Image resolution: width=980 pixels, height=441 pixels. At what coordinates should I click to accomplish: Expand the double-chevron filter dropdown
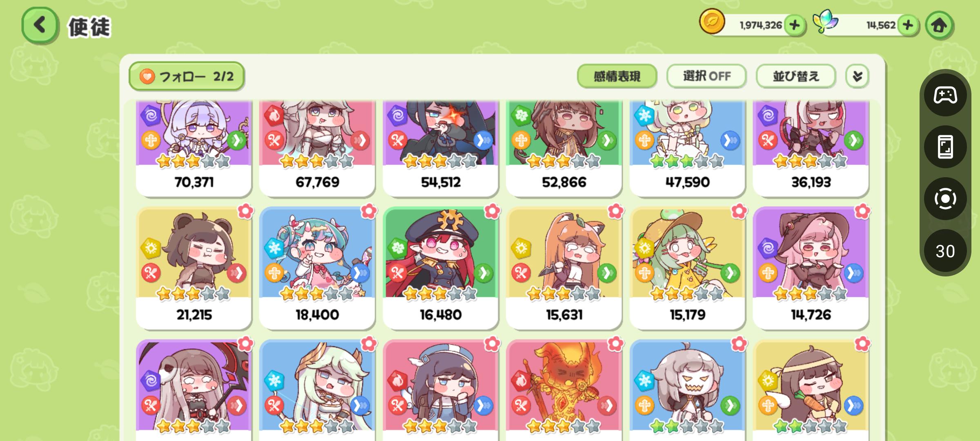[x=857, y=76]
